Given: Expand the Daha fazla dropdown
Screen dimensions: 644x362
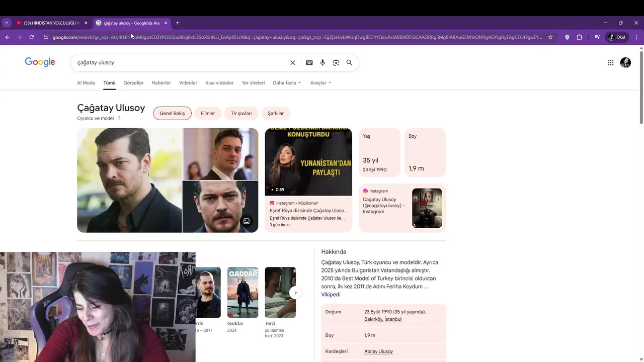Looking at the screenshot, I should pos(287,83).
